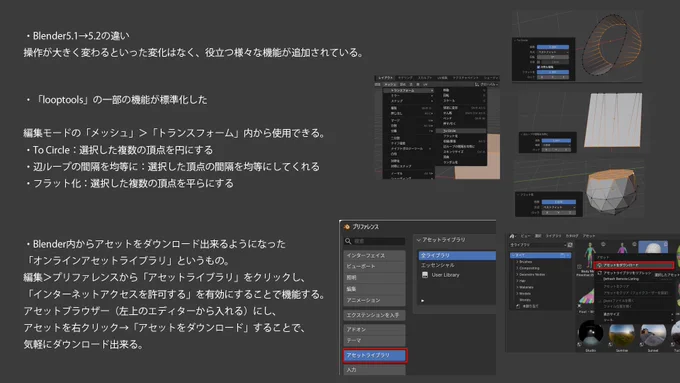Open the アドオン section in Preferences
This screenshot has height=383, width=680.
375,330
